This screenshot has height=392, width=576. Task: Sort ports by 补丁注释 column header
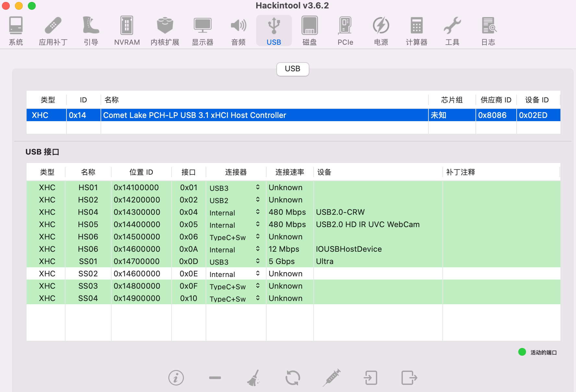501,172
